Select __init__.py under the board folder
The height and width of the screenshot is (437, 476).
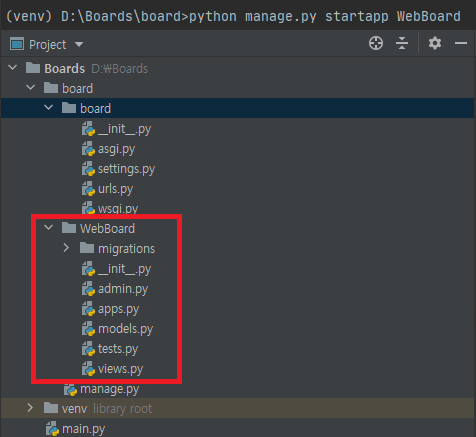coord(124,129)
